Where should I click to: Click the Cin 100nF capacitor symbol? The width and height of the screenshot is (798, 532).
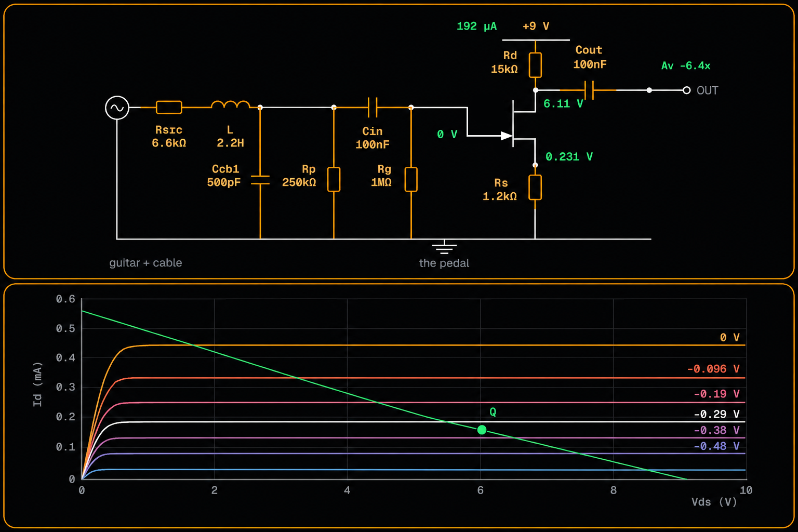click(373, 107)
